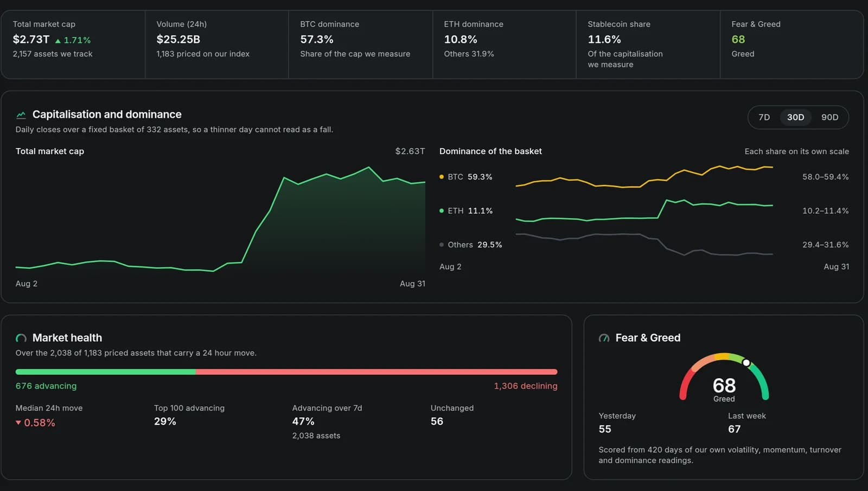The height and width of the screenshot is (491, 868).
Task: Click the total market cap area chart
Action: [x=220, y=220]
